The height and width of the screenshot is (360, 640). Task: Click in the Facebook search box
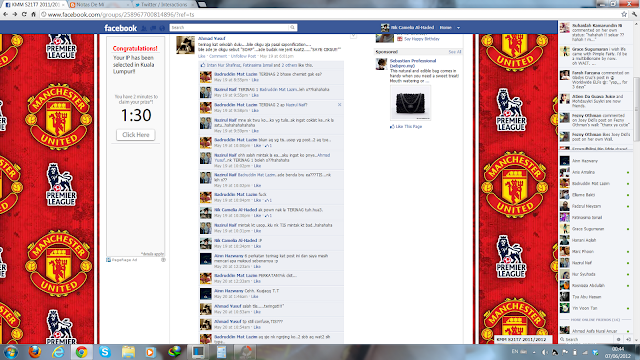[x=229, y=27]
